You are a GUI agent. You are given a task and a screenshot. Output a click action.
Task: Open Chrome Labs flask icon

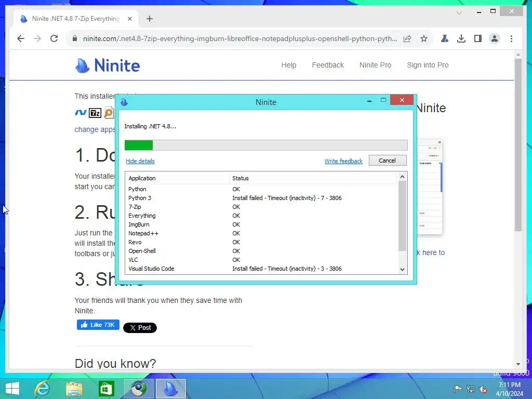click(445, 38)
